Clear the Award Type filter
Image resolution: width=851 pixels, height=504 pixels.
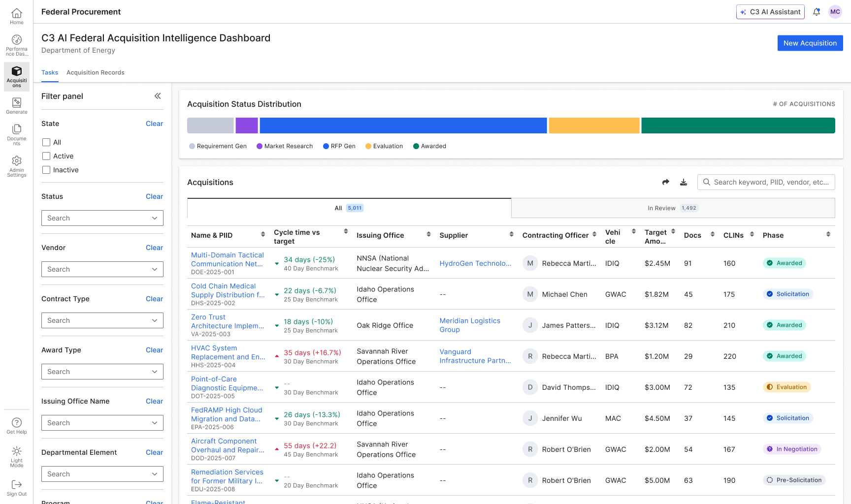pos(154,350)
